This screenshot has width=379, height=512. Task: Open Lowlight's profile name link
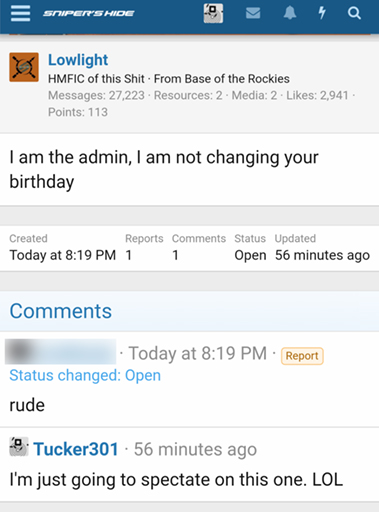click(x=78, y=60)
